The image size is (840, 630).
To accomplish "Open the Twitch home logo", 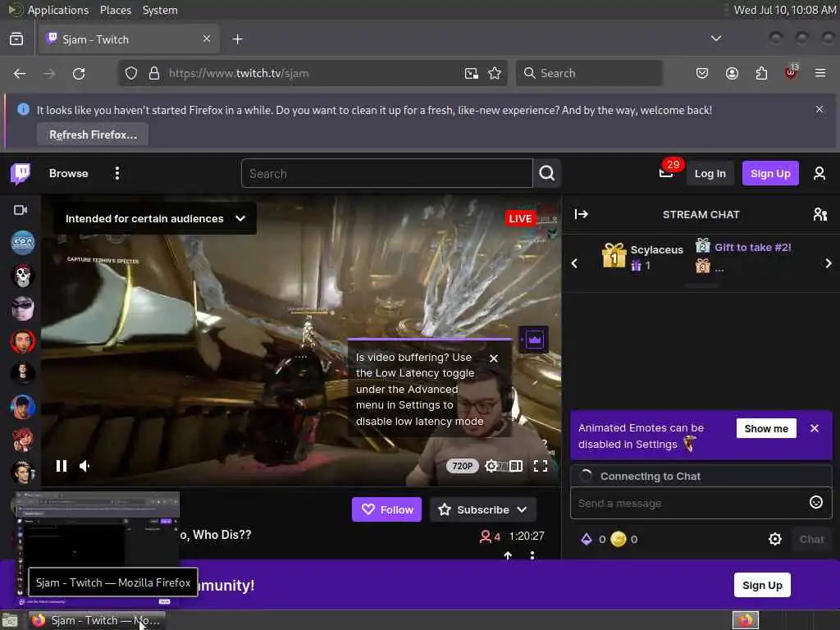I will (x=21, y=174).
